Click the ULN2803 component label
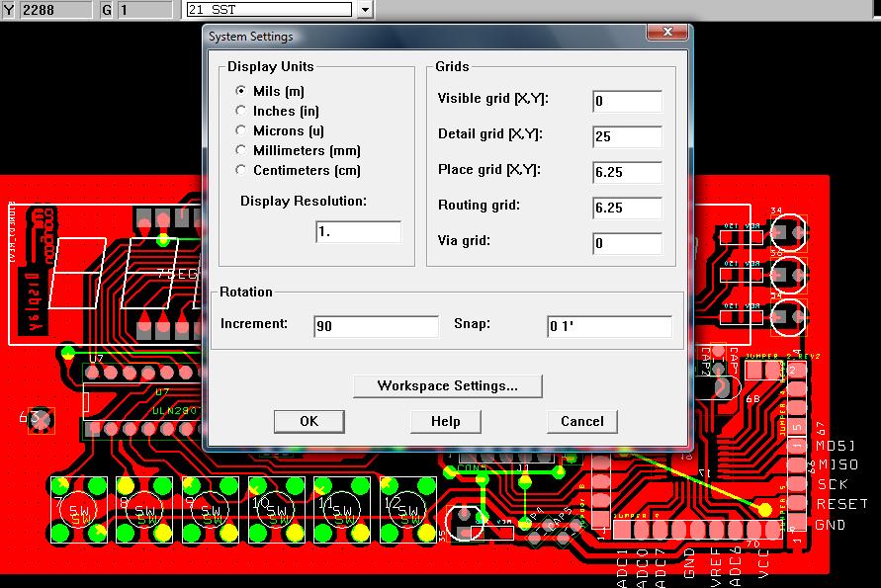 click(x=175, y=411)
